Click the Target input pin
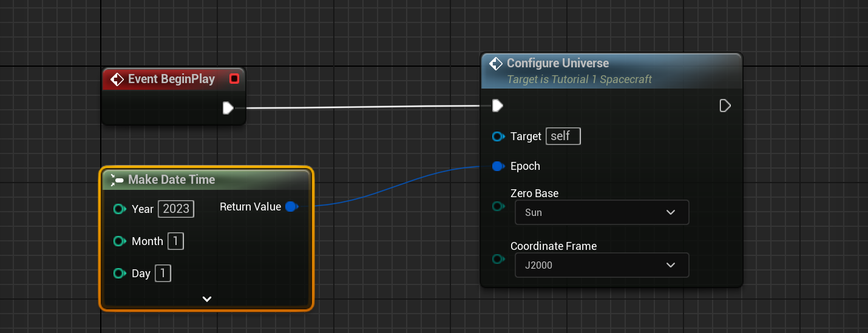868x333 pixels. point(498,136)
